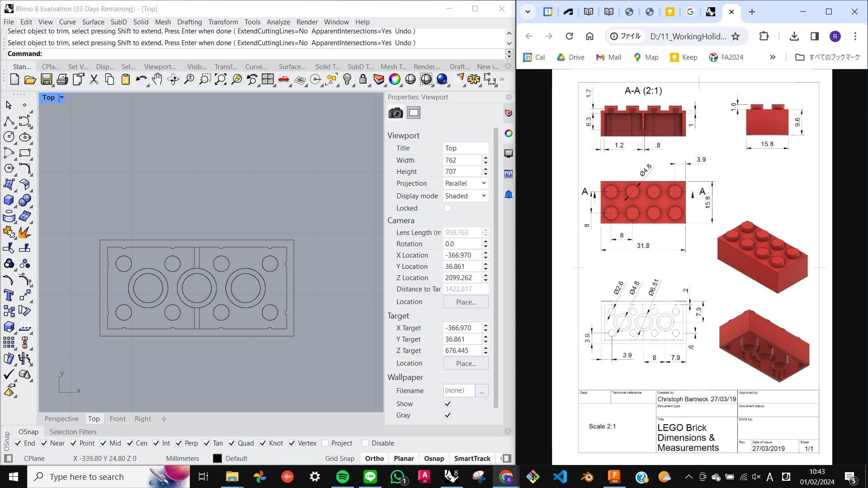The image size is (868, 488).
Task: Switch to the Top viewport tab
Action: pyautogui.click(x=94, y=418)
